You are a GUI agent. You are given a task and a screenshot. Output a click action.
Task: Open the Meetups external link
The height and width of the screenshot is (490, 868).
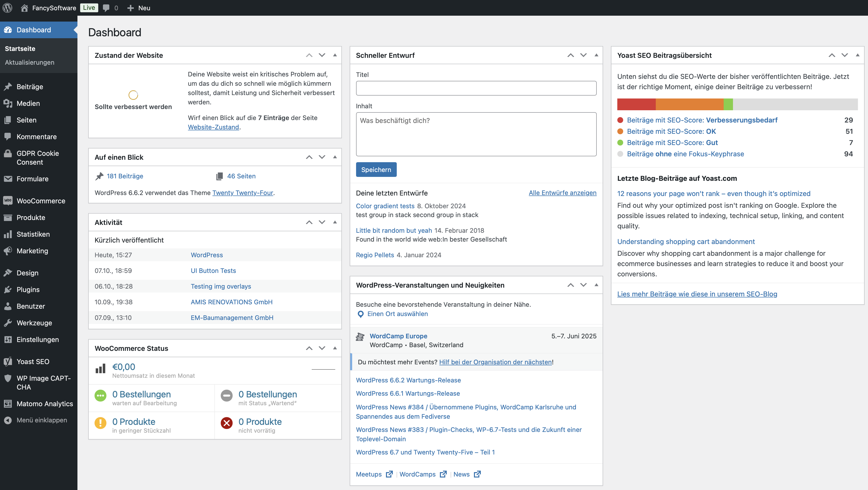tap(374, 474)
